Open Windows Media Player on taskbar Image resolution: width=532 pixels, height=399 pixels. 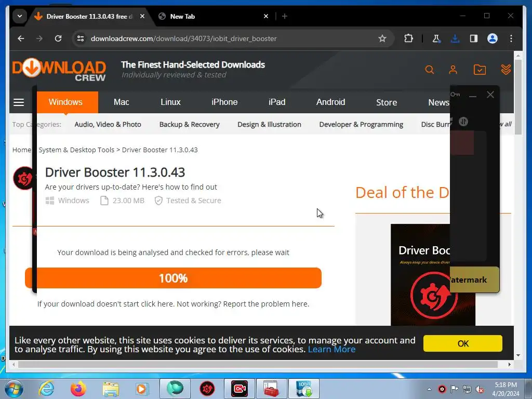(142, 389)
